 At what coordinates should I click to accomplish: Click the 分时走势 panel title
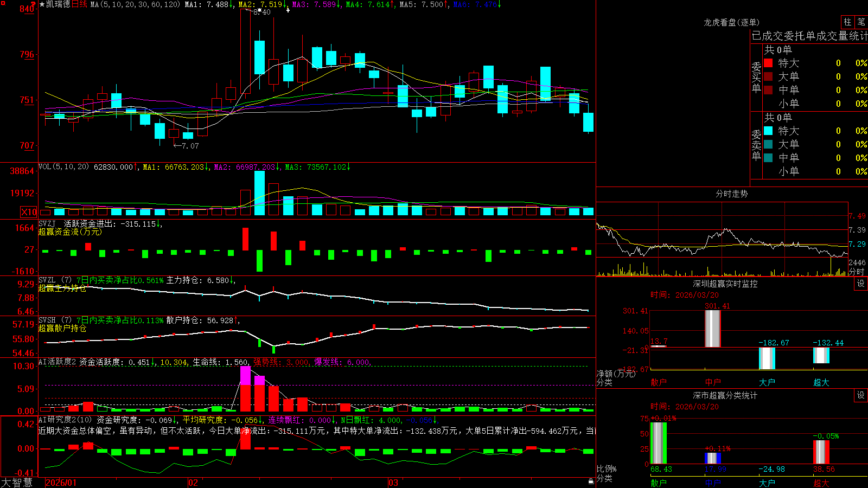click(731, 194)
